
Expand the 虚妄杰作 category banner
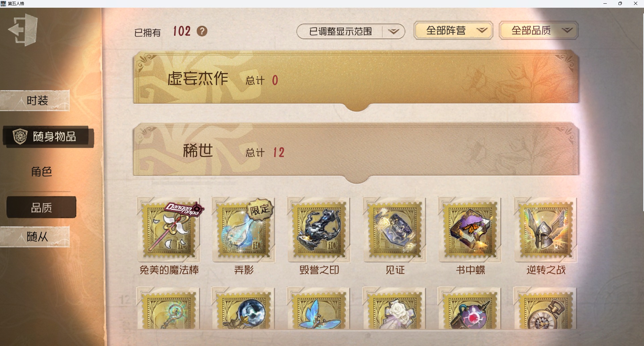click(x=356, y=78)
